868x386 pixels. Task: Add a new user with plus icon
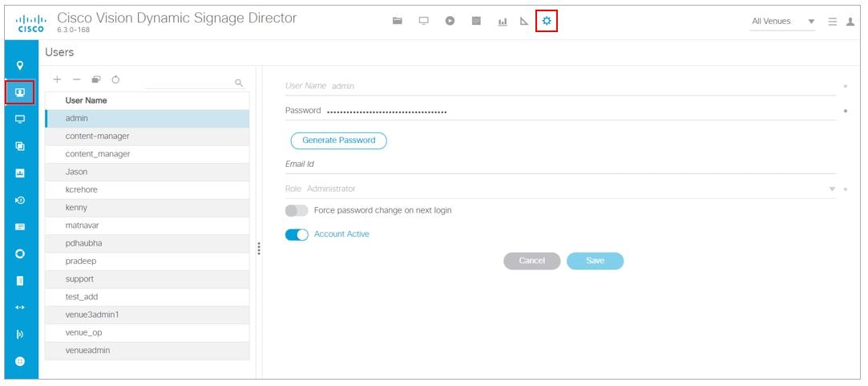pyautogui.click(x=57, y=79)
